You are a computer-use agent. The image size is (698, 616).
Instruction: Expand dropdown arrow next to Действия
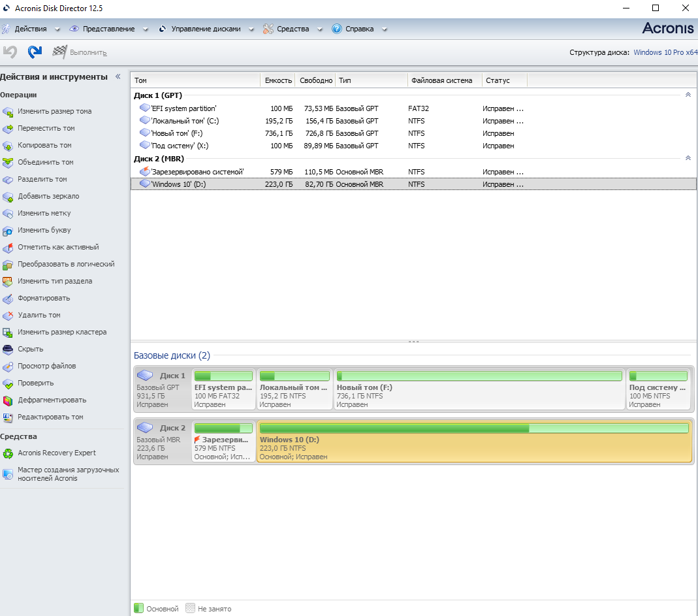57,29
